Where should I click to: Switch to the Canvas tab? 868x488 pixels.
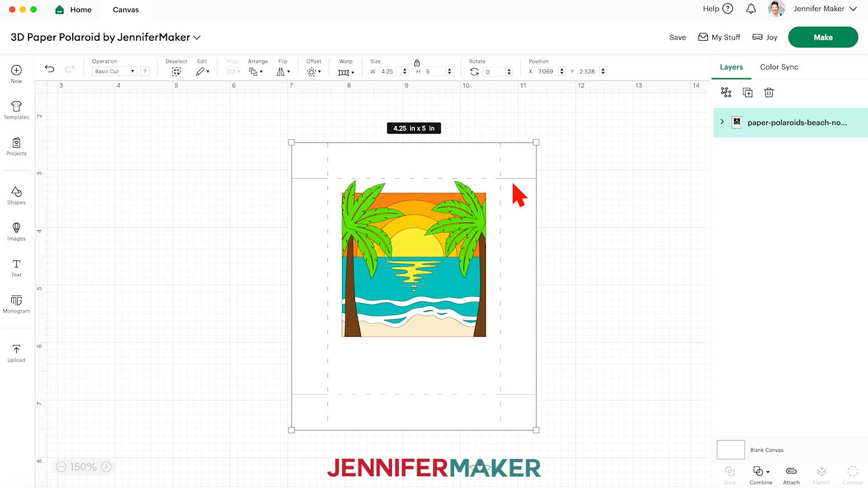pyautogui.click(x=126, y=10)
